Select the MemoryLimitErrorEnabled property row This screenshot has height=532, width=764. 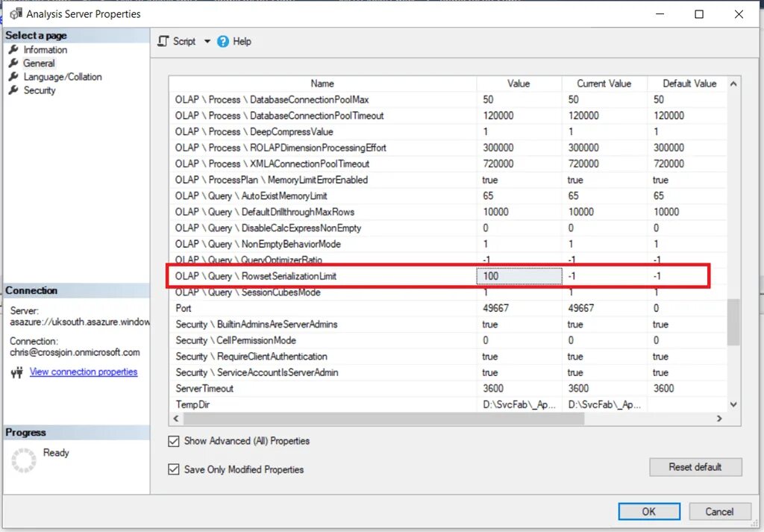[x=448, y=180]
